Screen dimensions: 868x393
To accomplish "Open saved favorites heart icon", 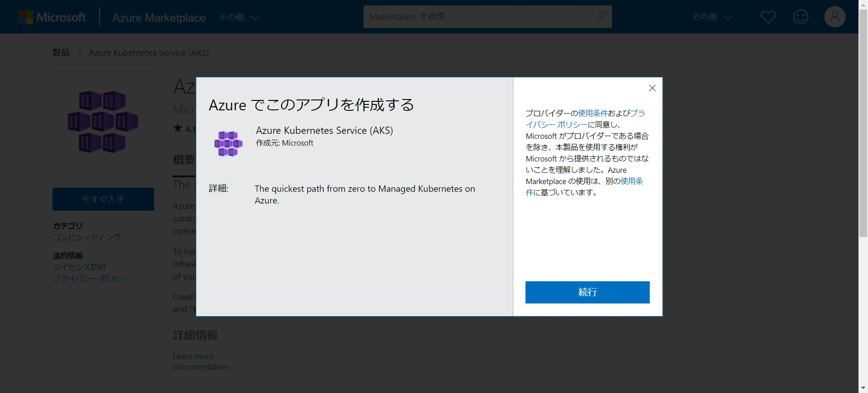I will pos(768,17).
